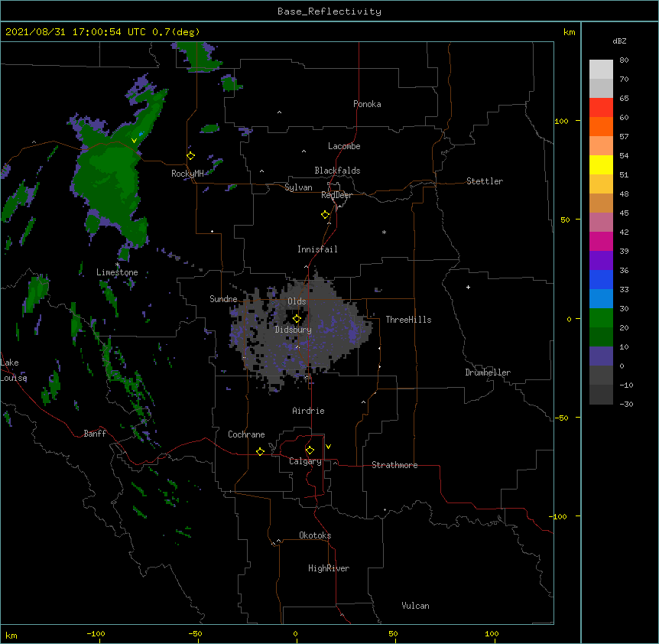
Task: Select the Didsbury label
Action: pos(294,330)
